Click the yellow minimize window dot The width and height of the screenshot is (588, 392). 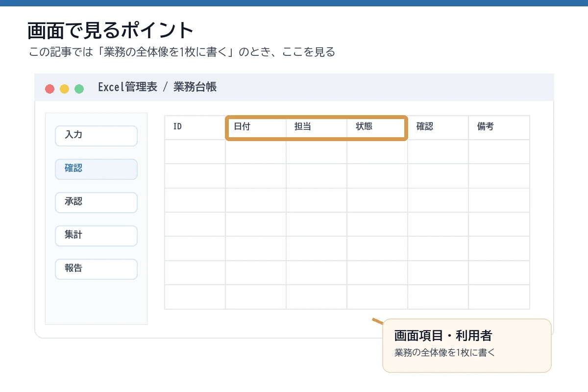click(x=64, y=89)
